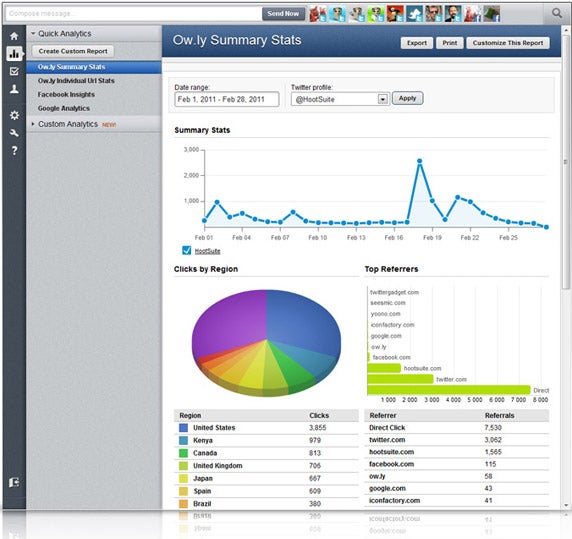572x539 pixels.
Task: Click the Referrals column header
Action: tap(499, 416)
